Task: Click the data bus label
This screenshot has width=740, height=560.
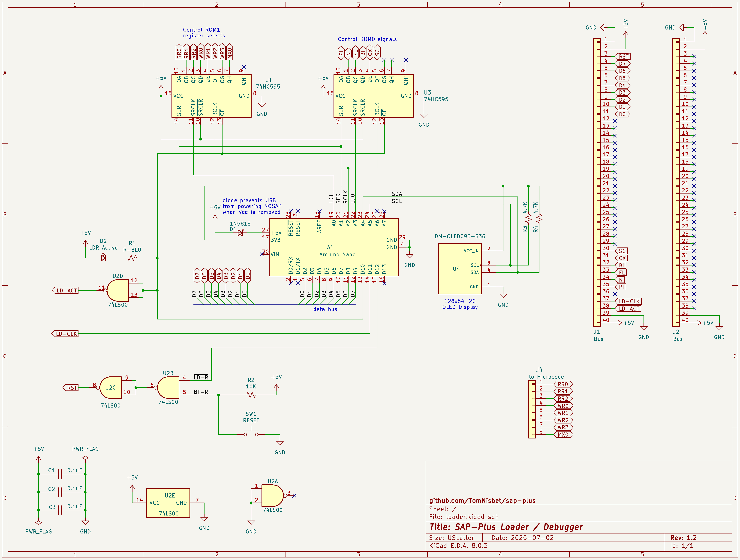Action: (x=325, y=309)
